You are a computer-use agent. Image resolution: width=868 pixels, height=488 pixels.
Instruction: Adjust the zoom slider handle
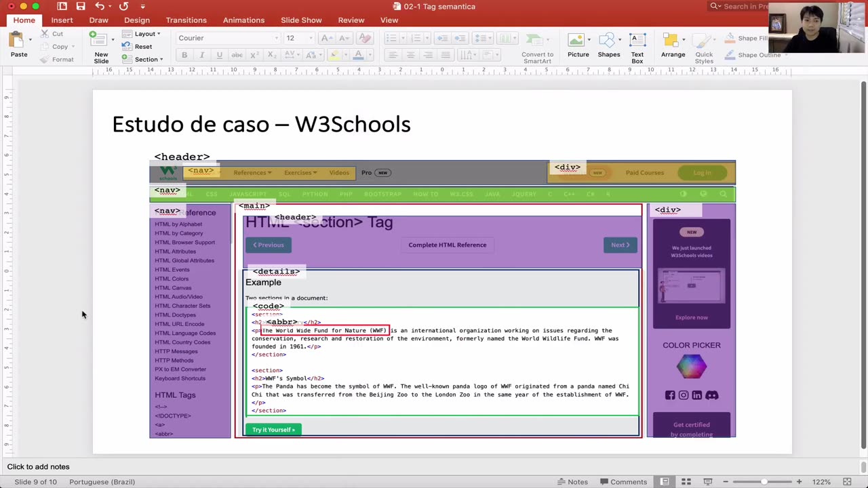(764, 482)
